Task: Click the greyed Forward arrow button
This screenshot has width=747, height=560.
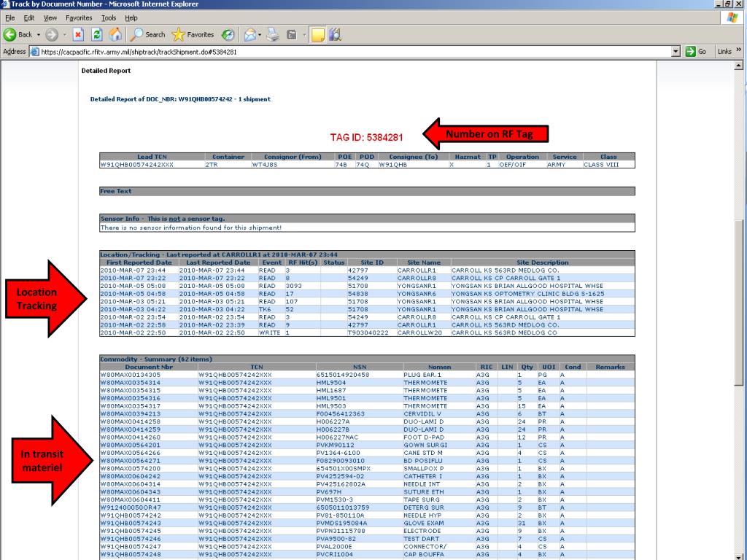Action: click(52, 35)
